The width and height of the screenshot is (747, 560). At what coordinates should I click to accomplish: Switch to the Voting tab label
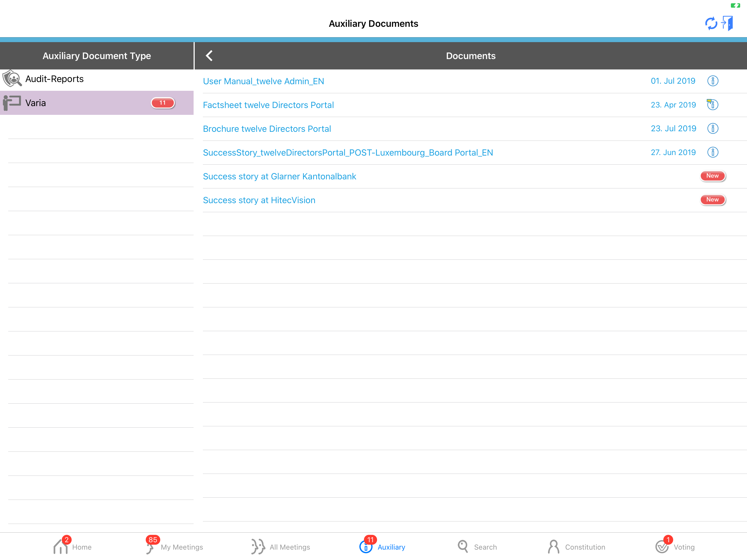point(684,547)
